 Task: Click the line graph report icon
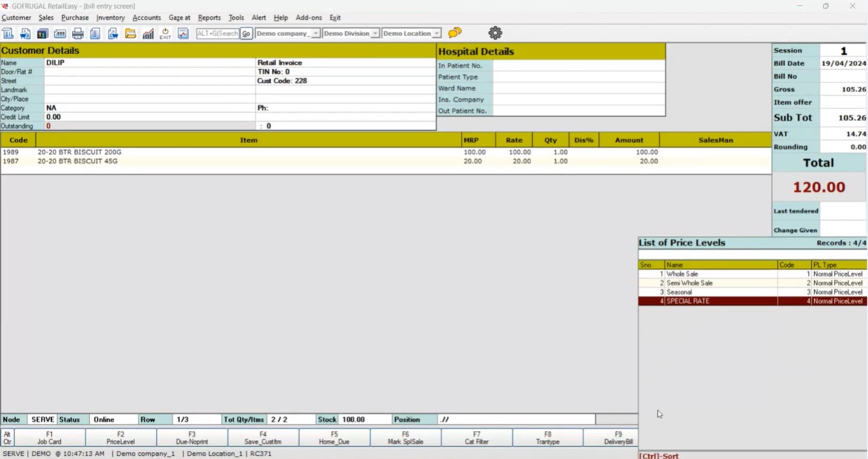click(x=183, y=33)
